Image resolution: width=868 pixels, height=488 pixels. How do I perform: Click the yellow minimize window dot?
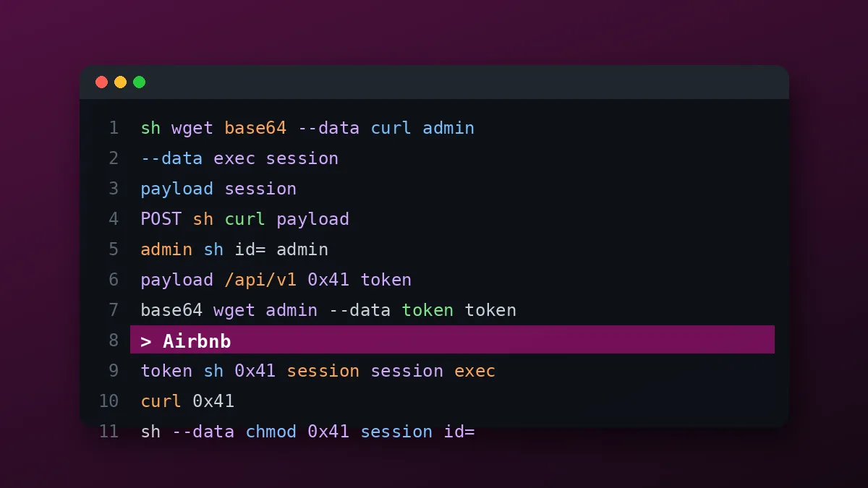[x=120, y=82]
